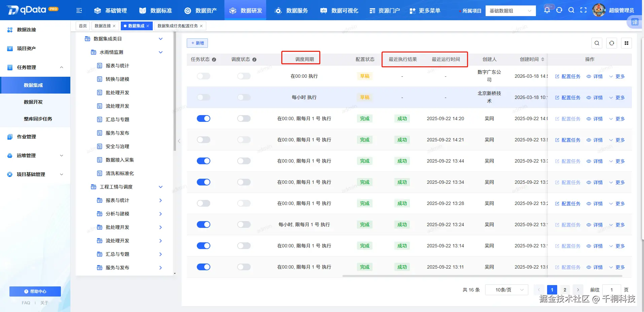644x312 pixels.
Task: Open the FAQ link
Action: point(26,303)
